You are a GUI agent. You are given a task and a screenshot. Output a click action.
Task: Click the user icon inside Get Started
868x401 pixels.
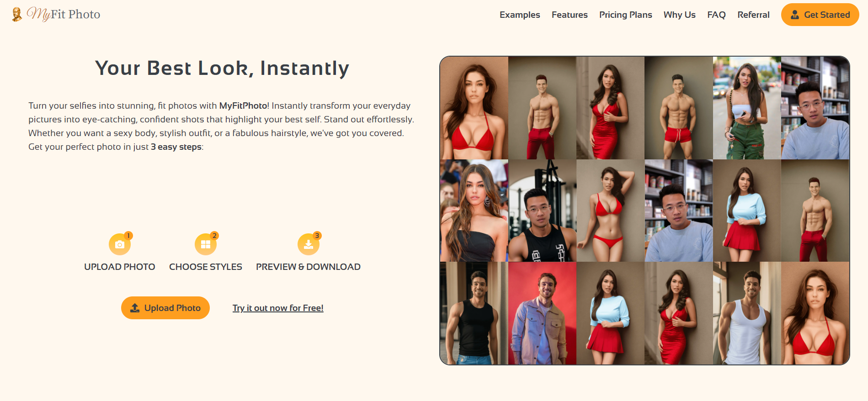(795, 15)
